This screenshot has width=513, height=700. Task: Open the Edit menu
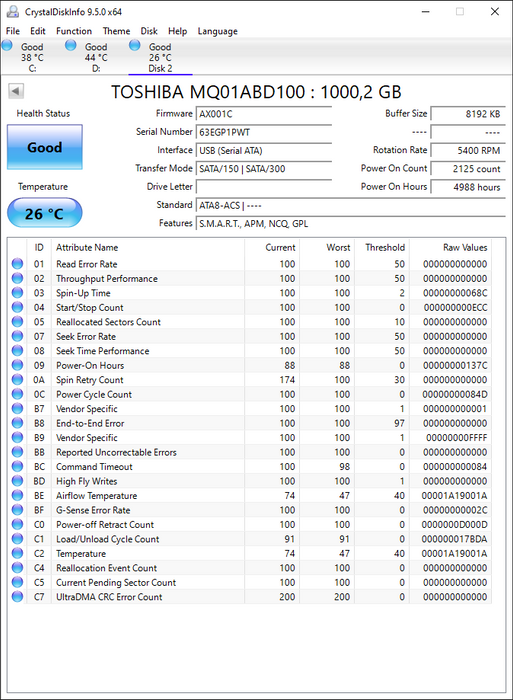pyautogui.click(x=38, y=31)
